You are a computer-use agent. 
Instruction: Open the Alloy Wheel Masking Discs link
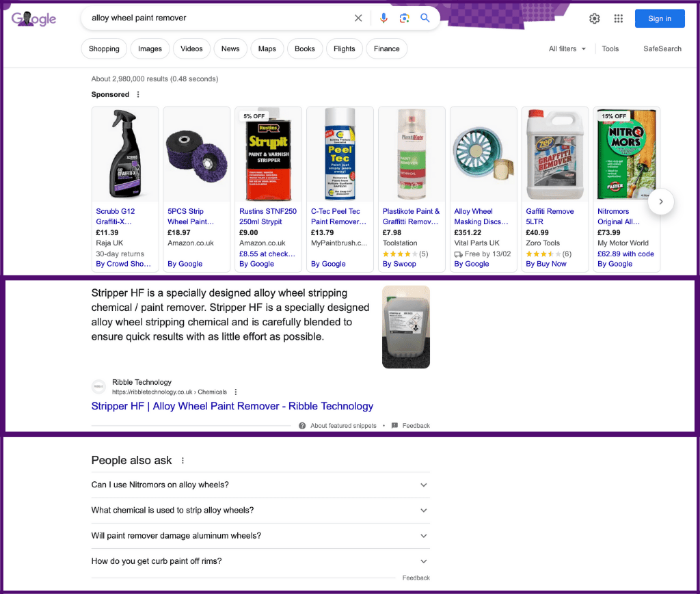(481, 217)
